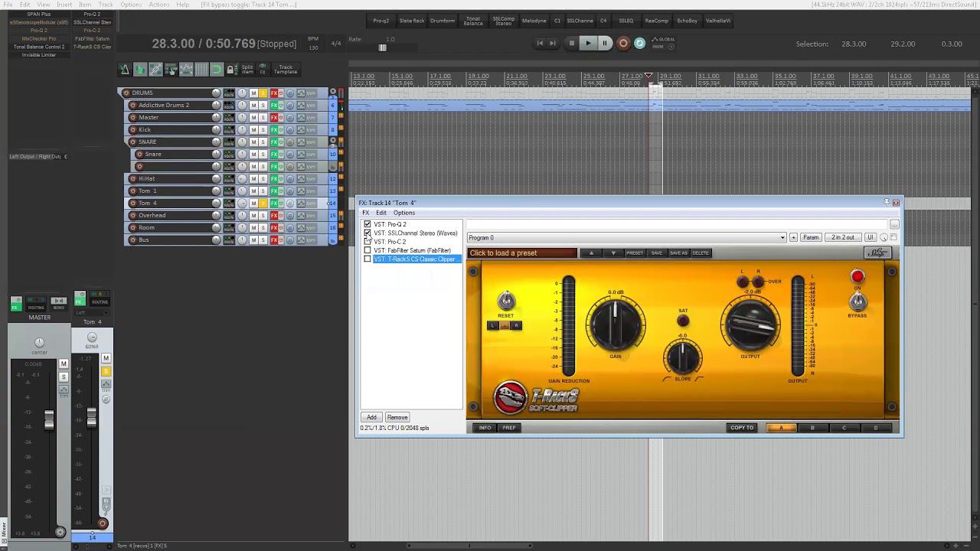980x551 pixels.
Task: Disable VST: Pro-Q 2 checkbox
Action: coord(367,224)
